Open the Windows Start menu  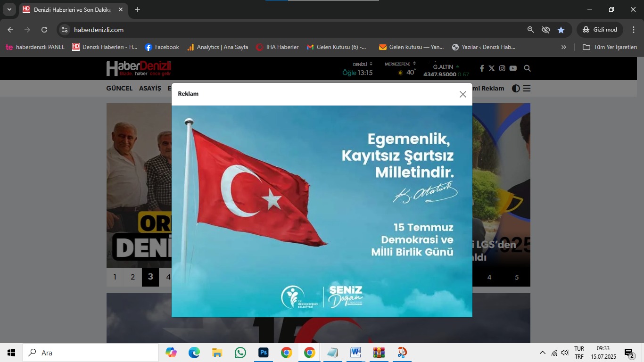point(11,353)
